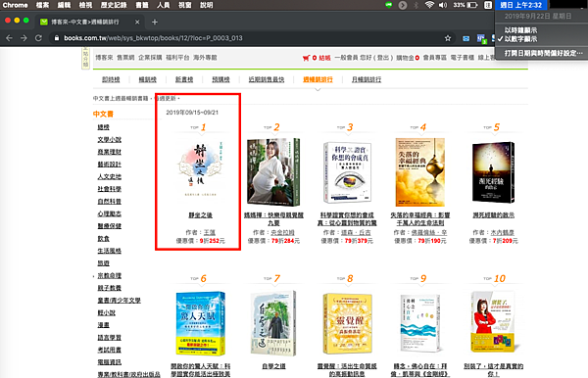The height and width of the screenshot is (378, 588).
Task: Click the 週日 上午2:32 clock in menu bar
Action: coord(521,5)
